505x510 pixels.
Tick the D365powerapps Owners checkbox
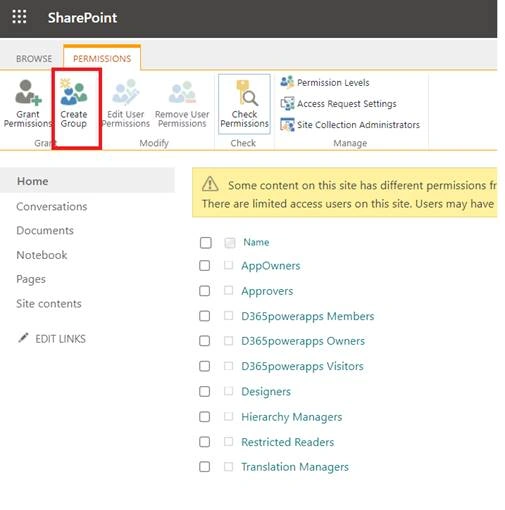[204, 341]
